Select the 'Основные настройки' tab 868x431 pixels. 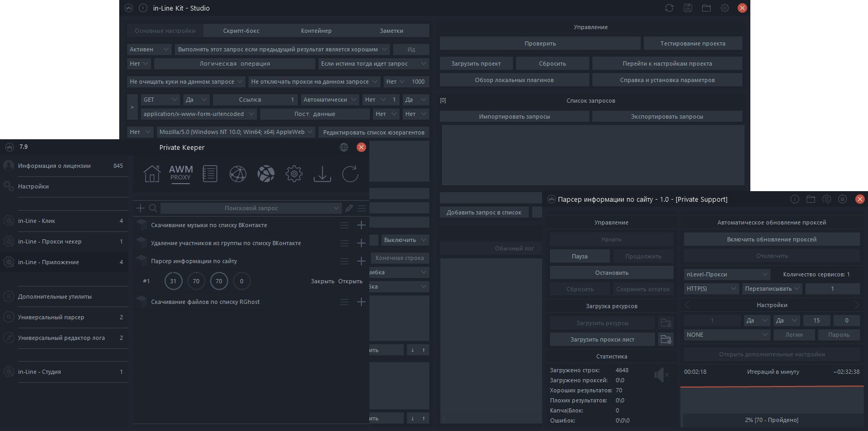tap(165, 31)
